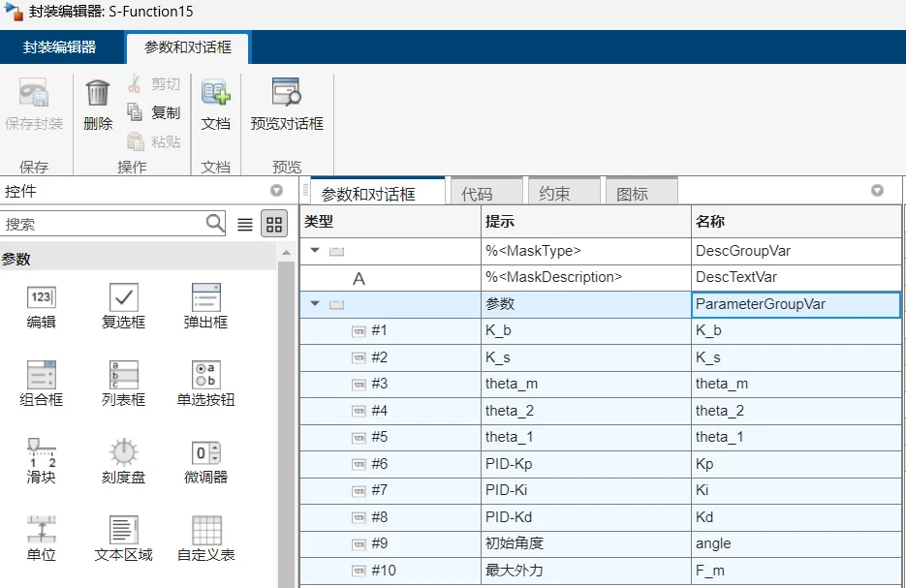Click the 文档 (Document) icon in ribbon
The image size is (906, 588).
pyautogui.click(x=215, y=94)
